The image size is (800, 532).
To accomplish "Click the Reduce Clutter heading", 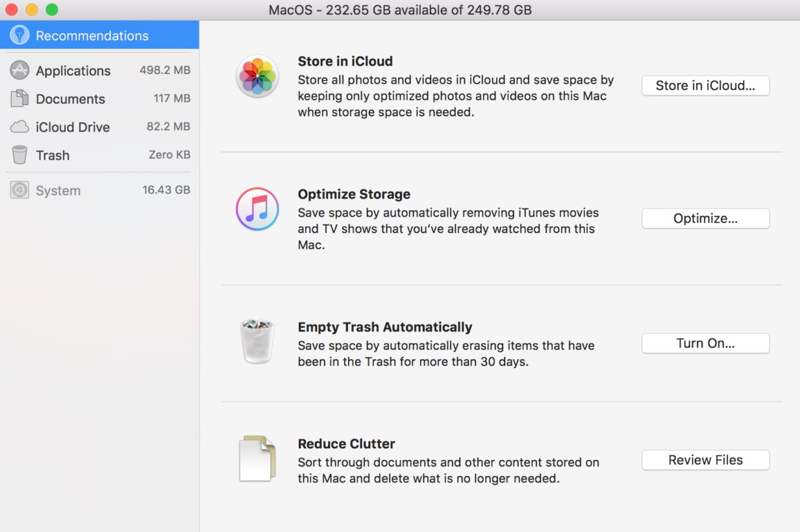I will (x=347, y=444).
